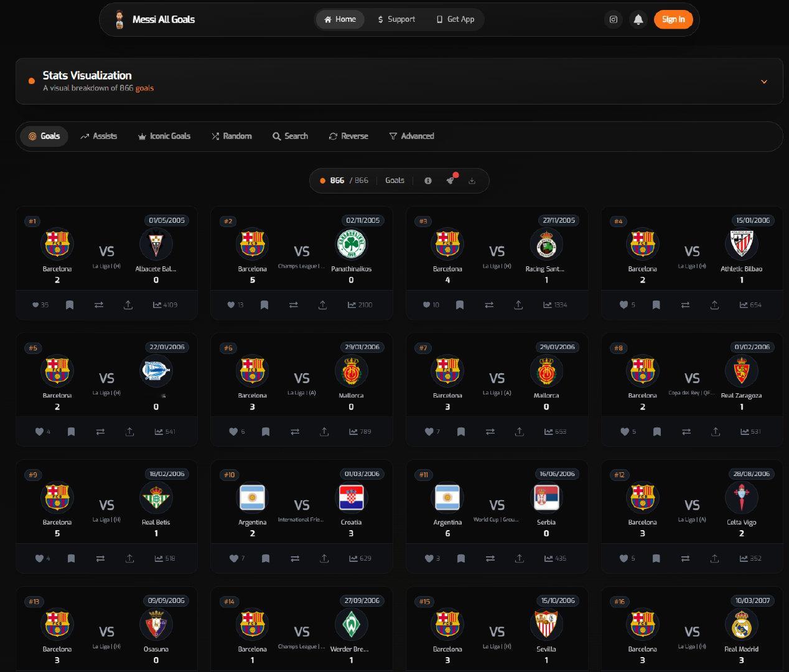
Task: Click repost icon on goal #2 card
Action: point(294,305)
